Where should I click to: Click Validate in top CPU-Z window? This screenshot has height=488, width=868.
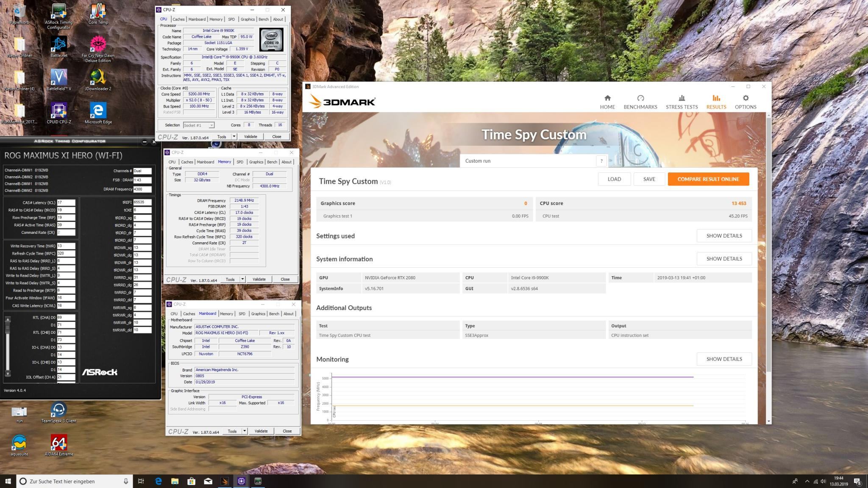point(250,136)
